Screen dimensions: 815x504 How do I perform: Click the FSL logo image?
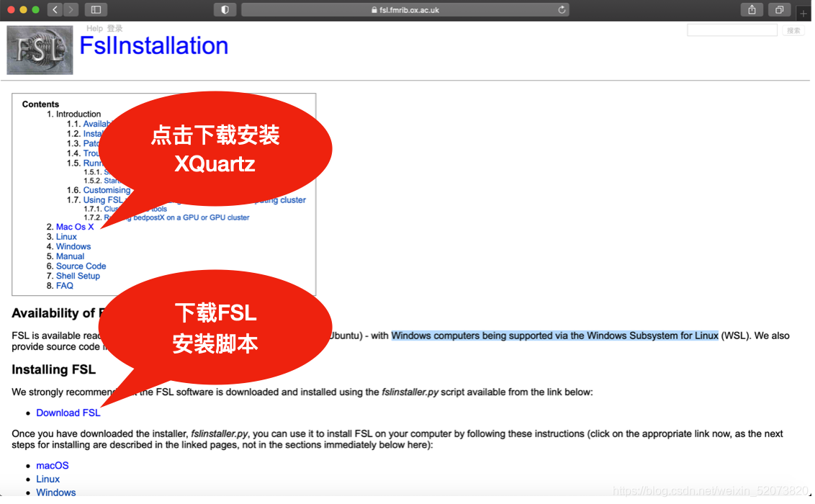[40, 50]
